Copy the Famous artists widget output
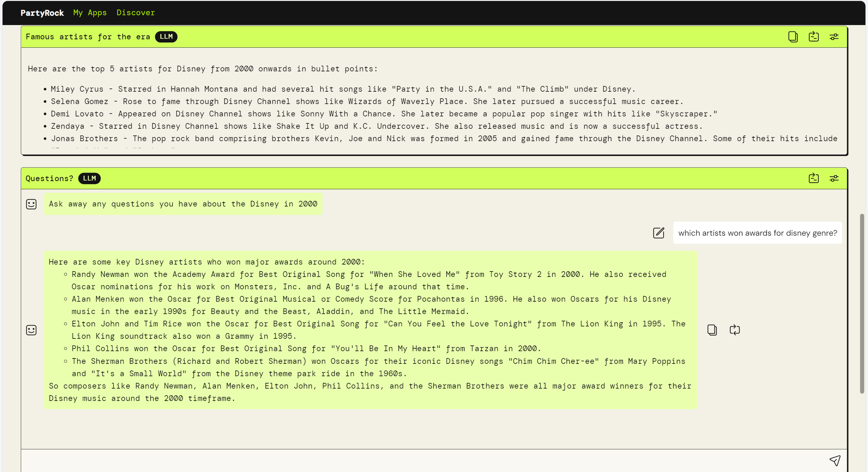Screen dimensions: 868x472 (793, 36)
